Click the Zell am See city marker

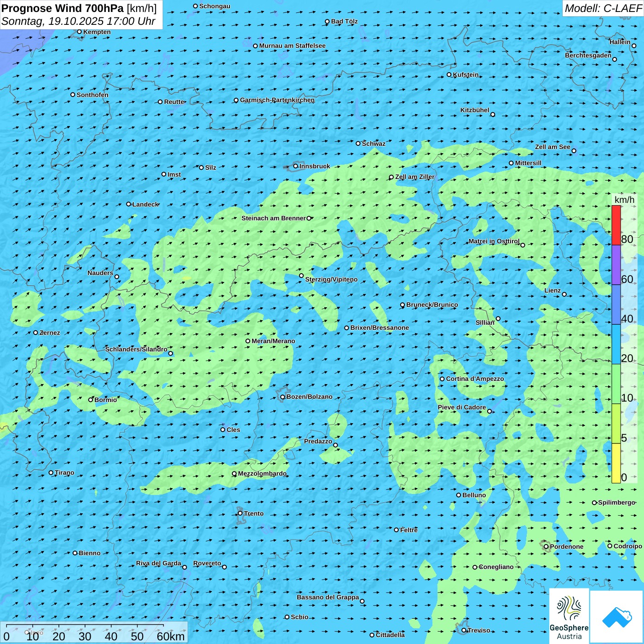(x=574, y=150)
